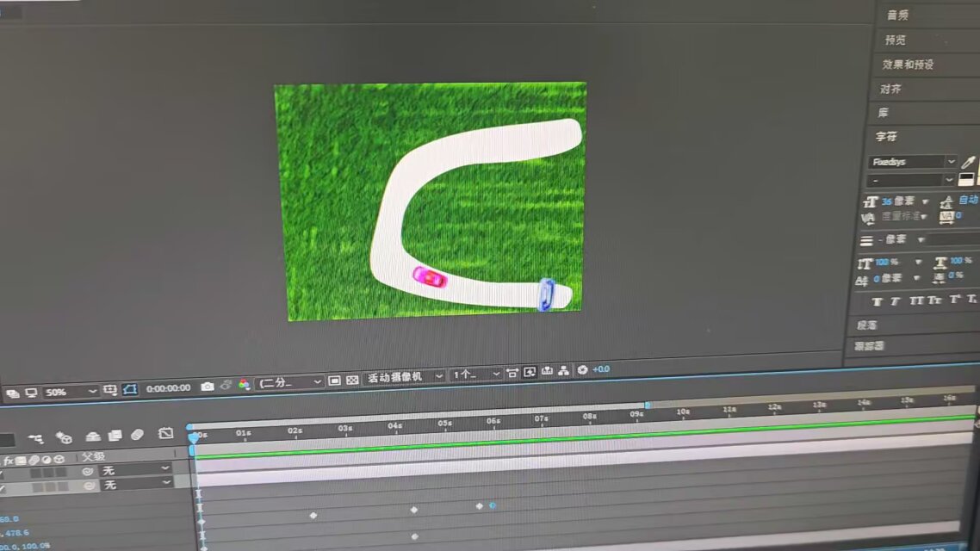Open the 效果和预设 panel tab
Screen dimensions: 980x551
coord(907,65)
